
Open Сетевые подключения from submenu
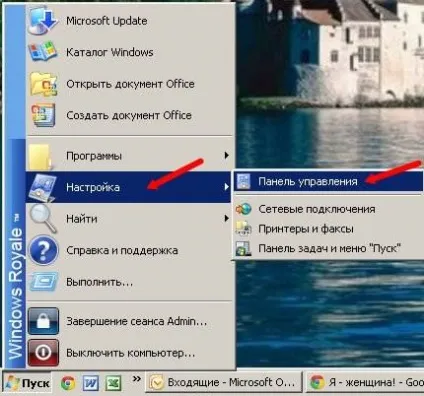(328, 209)
